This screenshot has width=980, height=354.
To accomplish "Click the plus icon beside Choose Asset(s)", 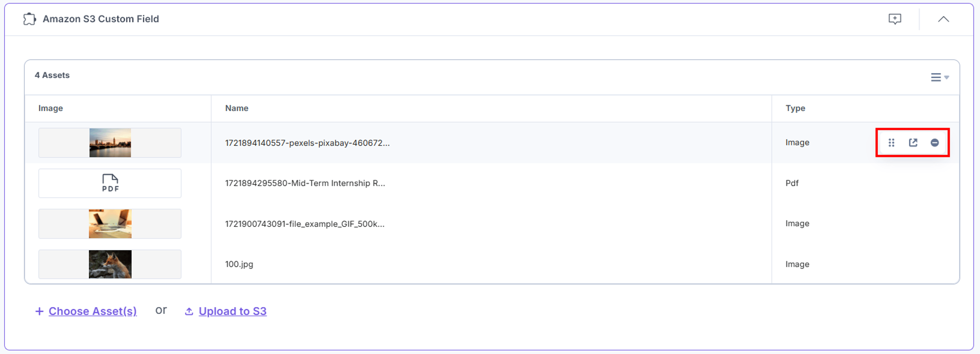I will tap(39, 311).
